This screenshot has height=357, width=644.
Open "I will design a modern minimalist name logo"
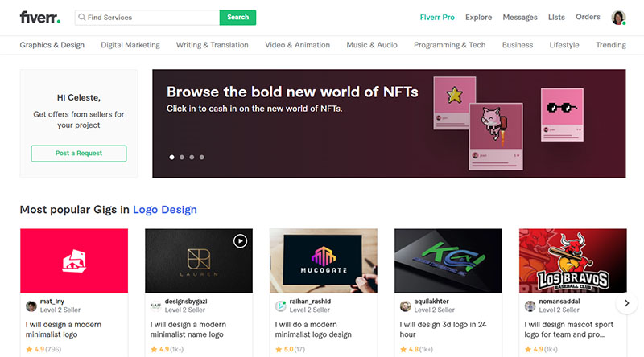[188, 330]
